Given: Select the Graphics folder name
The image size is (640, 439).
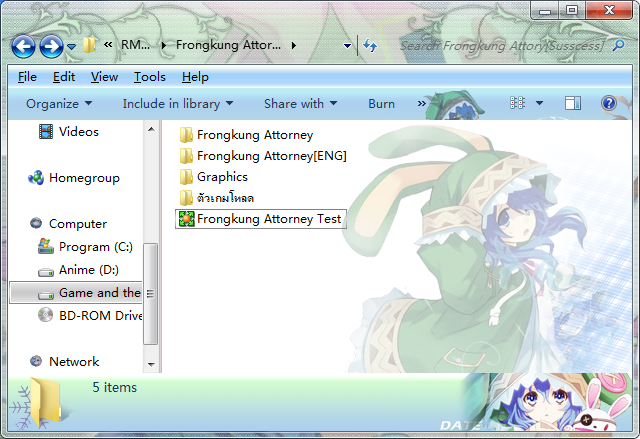Looking at the screenshot, I should pos(222,177).
